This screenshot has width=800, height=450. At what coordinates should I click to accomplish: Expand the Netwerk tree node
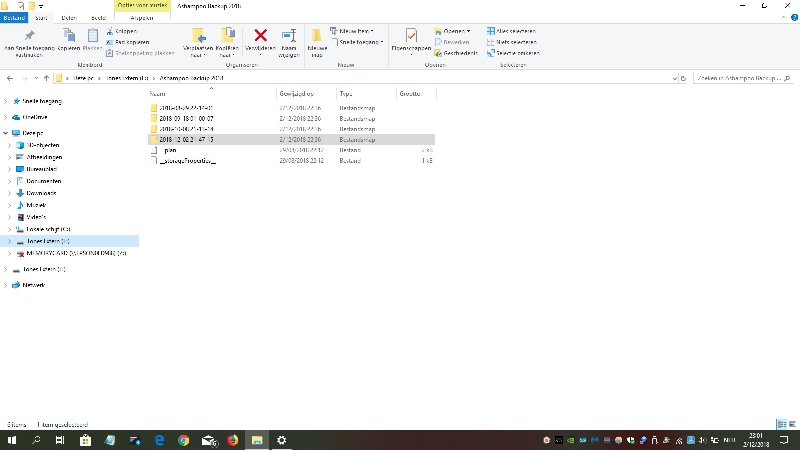click(7, 285)
